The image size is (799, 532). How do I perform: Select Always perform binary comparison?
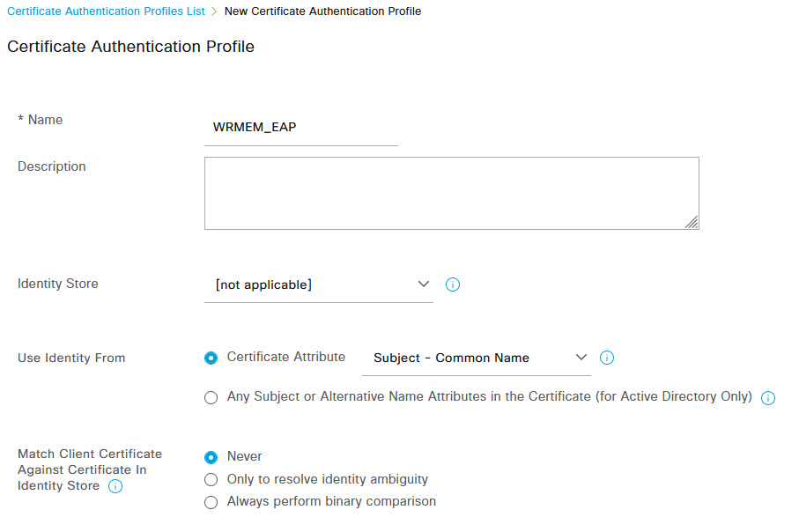[211, 502]
